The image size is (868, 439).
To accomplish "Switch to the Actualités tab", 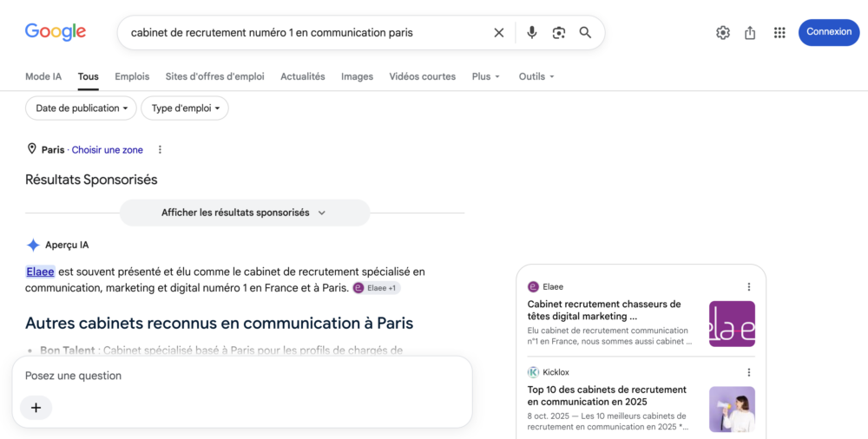I will [x=302, y=76].
